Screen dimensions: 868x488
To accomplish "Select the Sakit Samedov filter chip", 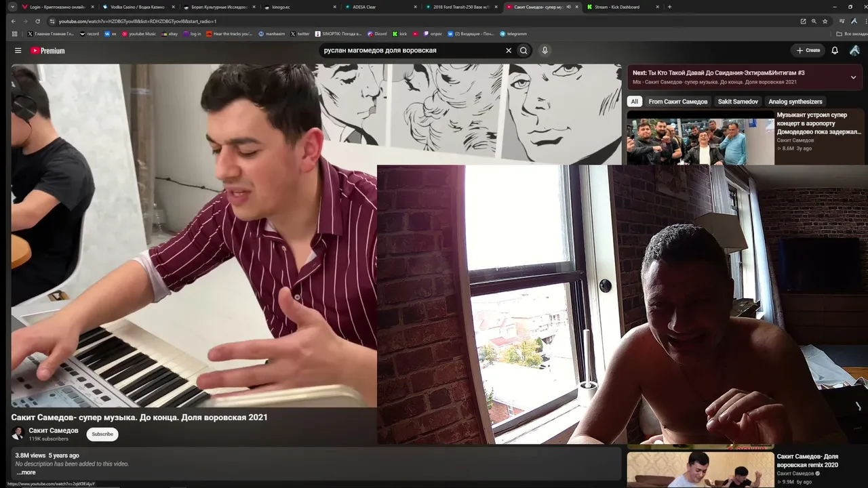I will point(738,102).
